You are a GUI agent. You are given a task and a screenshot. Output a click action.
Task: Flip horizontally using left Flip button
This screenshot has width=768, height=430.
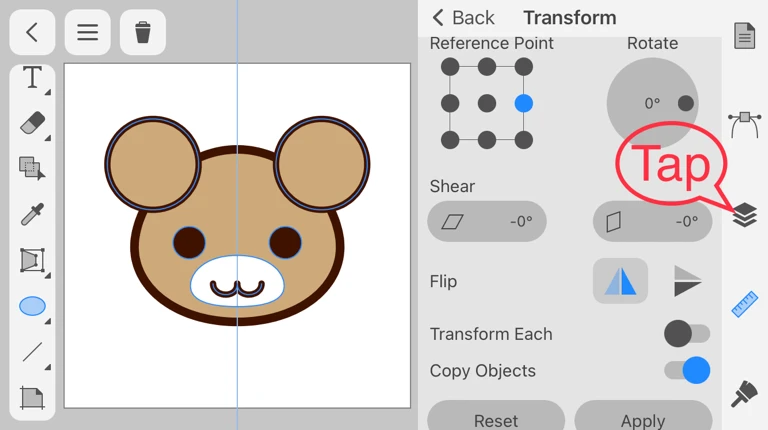coord(620,282)
